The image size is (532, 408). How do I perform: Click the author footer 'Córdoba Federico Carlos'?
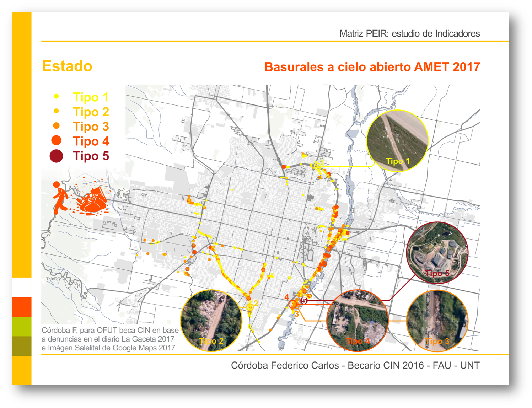pyautogui.click(x=355, y=365)
